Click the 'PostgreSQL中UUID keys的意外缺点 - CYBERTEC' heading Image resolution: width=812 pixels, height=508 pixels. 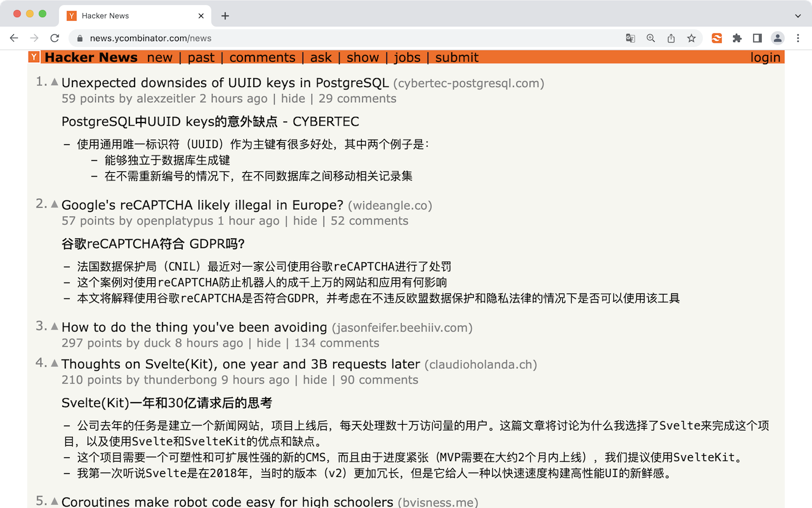coord(210,122)
